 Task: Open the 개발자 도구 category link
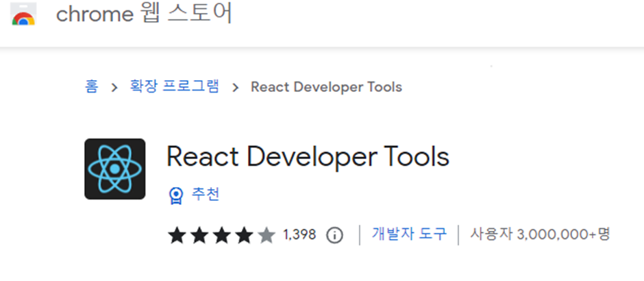click(409, 234)
